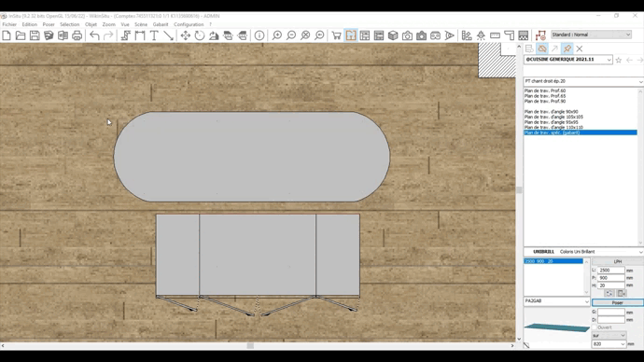Select the wall drawing tool icon
The width and height of the screenshot is (644, 362).
[x=126, y=35]
